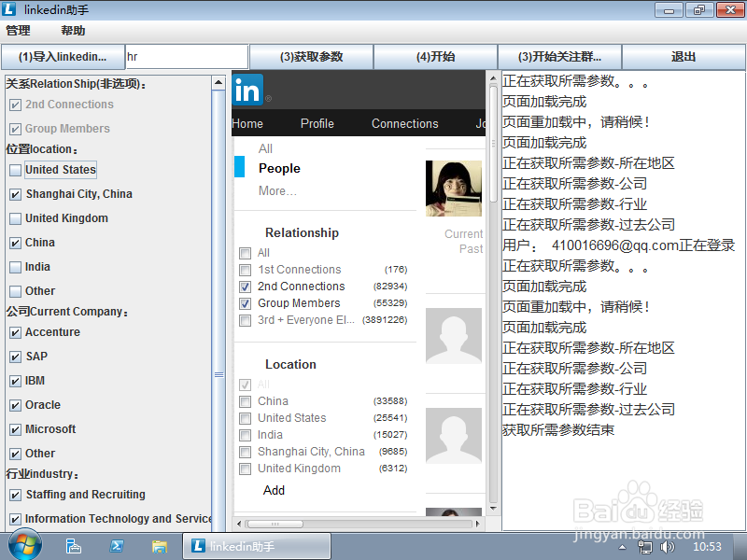Click the (3)获取参数 button
Image resolution: width=747 pixels, height=560 pixels.
311,57
